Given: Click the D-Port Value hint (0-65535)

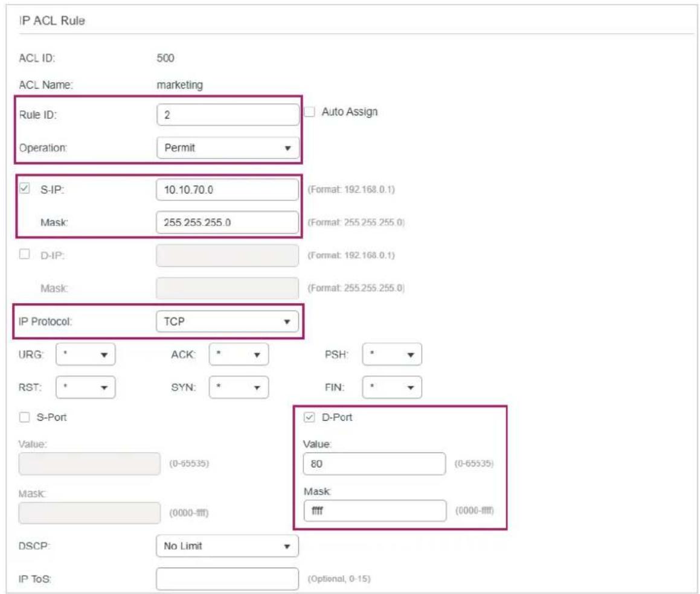Looking at the screenshot, I should click(474, 464).
